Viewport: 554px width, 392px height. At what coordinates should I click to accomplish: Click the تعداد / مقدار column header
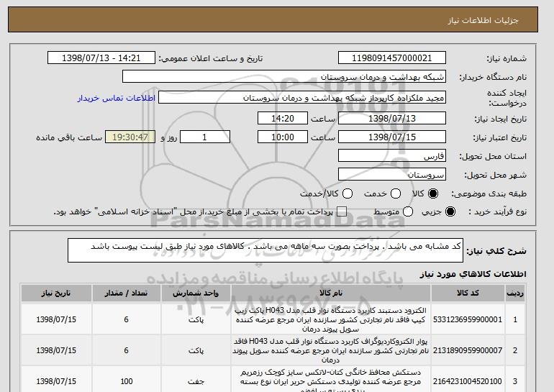pos(126,293)
